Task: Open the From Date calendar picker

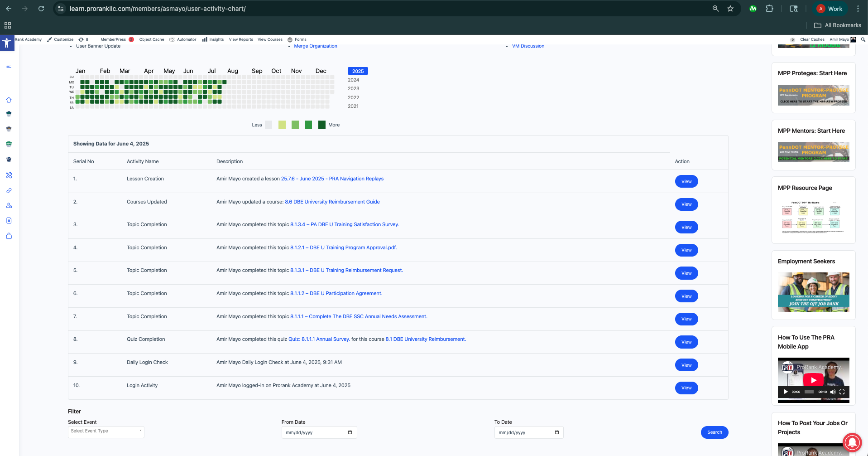Action: coord(350,432)
